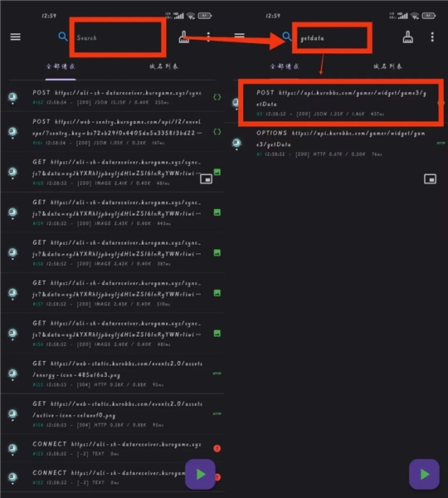
Task: Open POST api.kurobbs.com widget getData request
Action: [x=341, y=103]
